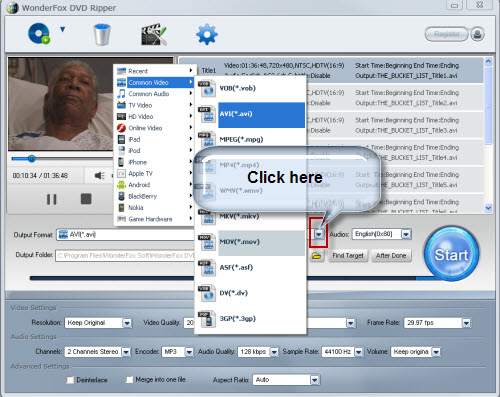Choose the ASF(*.asf) format
This screenshot has width=500, height=397.
pos(251,267)
